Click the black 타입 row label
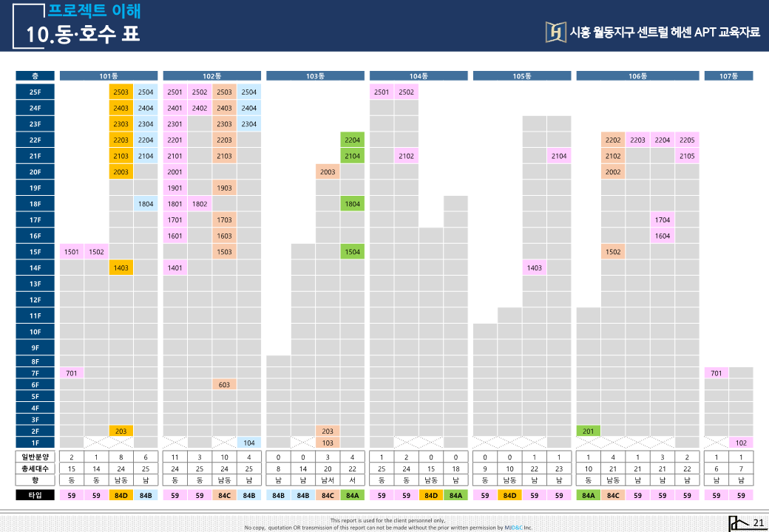The height and width of the screenshot is (532, 769). tap(35, 495)
